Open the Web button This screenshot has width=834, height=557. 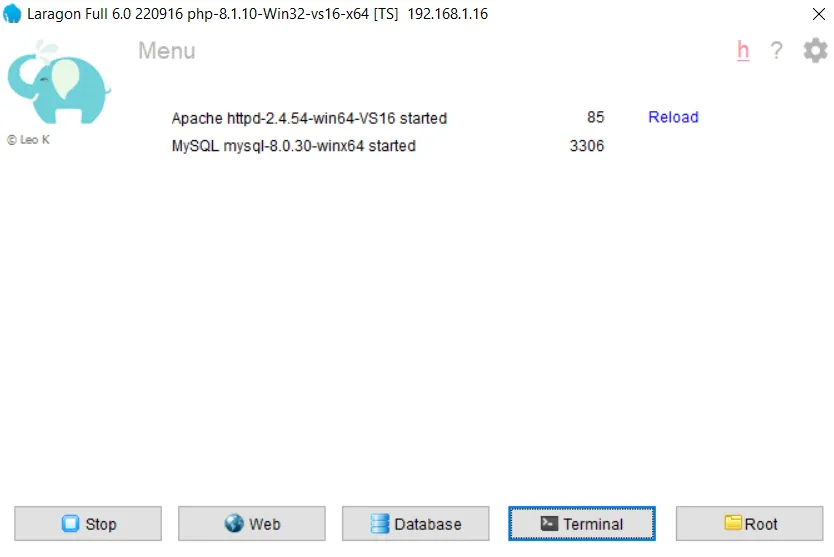click(x=252, y=523)
